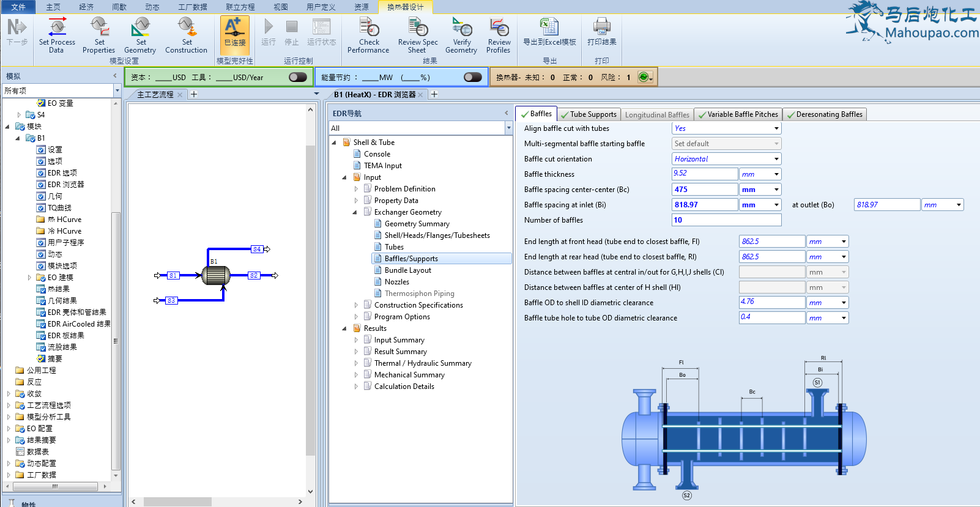Open 运行状态 run status
Image resolution: width=980 pixels, height=507 pixels.
pos(322,32)
